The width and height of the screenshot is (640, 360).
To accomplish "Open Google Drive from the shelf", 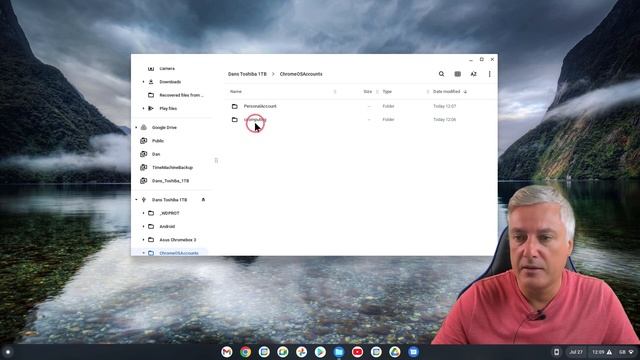I will pos(395,352).
